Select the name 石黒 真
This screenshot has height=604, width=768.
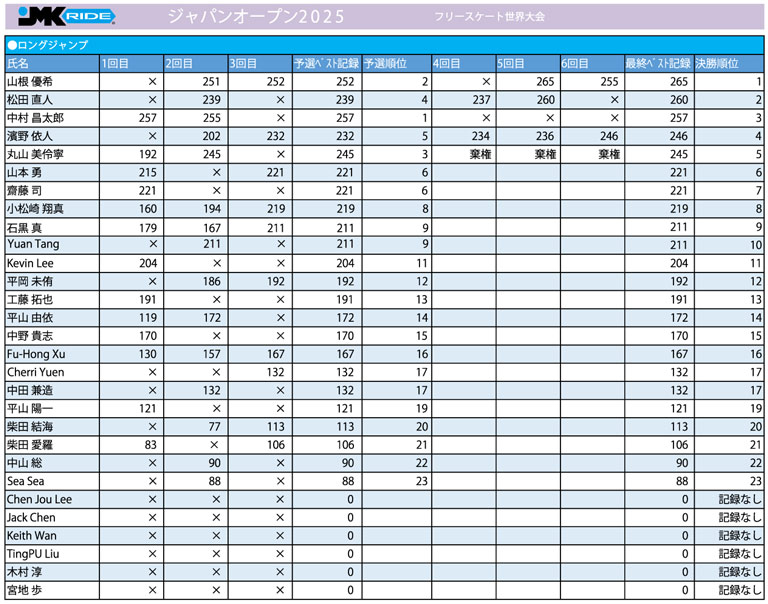[x=24, y=228]
